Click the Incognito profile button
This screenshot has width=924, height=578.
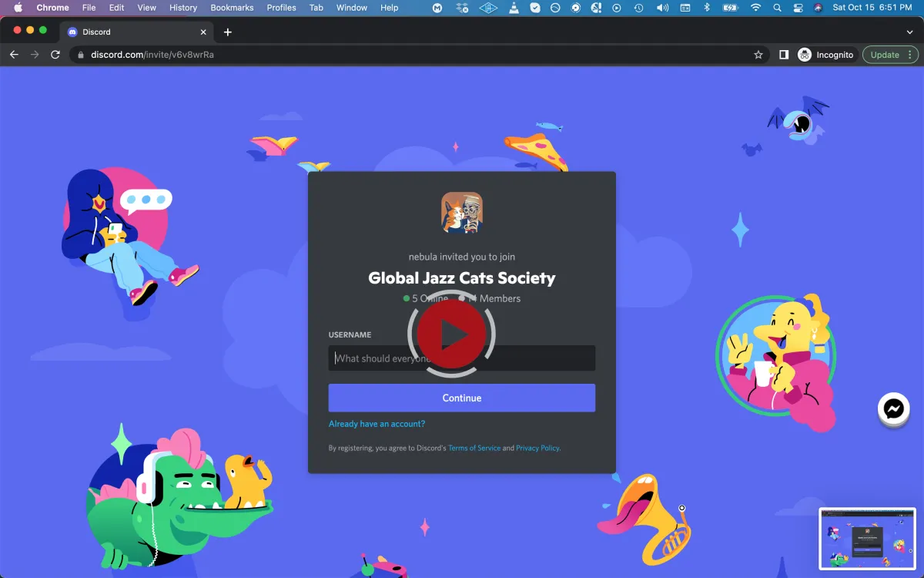[x=826, y=55]
